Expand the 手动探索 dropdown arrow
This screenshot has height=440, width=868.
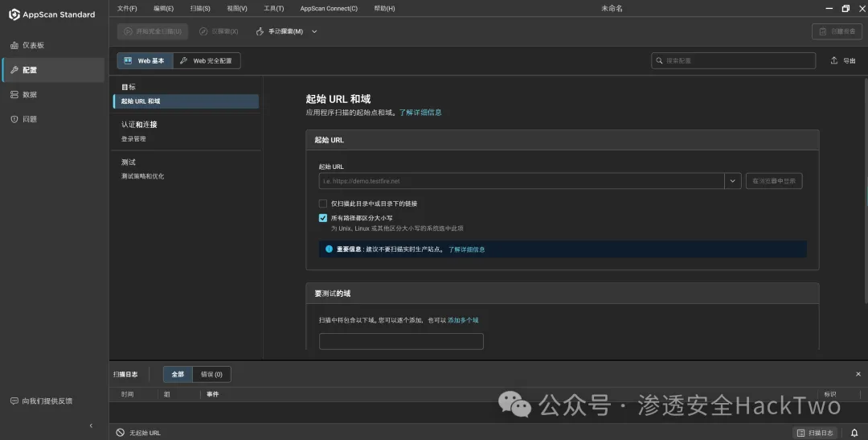click(x=314, y=31)
